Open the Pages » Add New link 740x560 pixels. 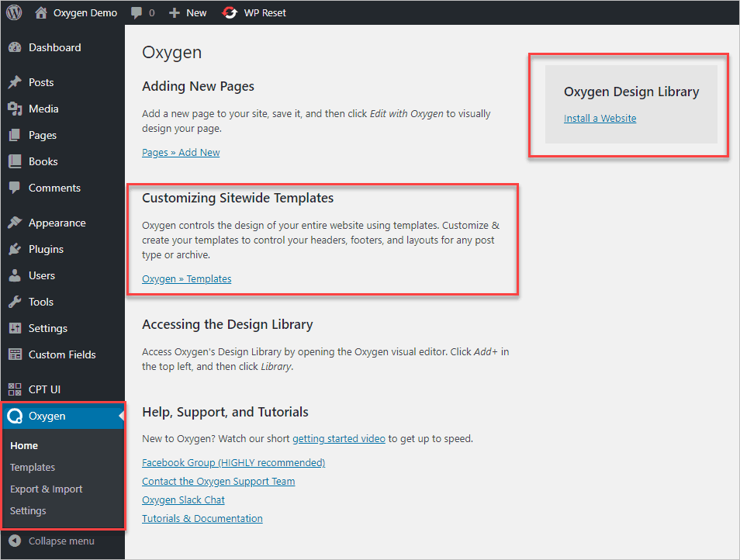point(181,152)
